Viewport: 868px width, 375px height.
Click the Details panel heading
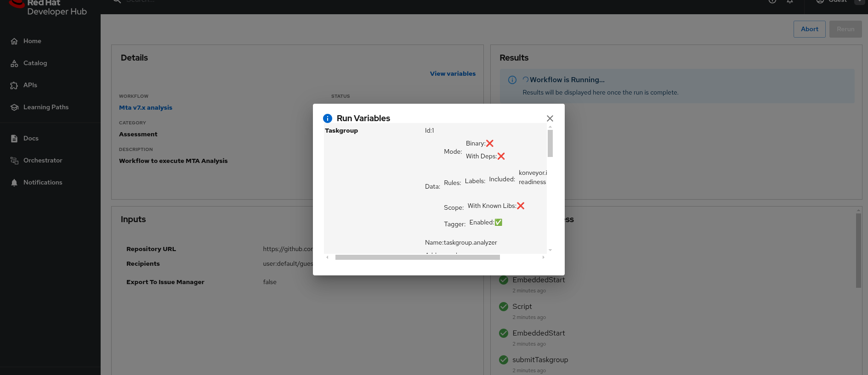[x=134, y=58]
